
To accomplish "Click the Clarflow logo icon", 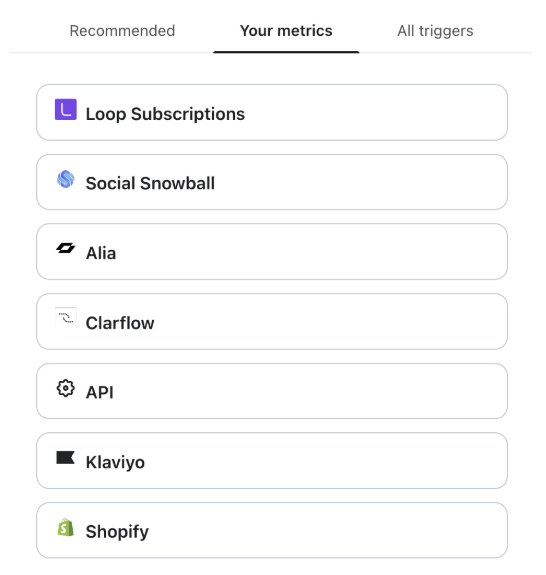I will pyautogui.click(x=66, y=318).
